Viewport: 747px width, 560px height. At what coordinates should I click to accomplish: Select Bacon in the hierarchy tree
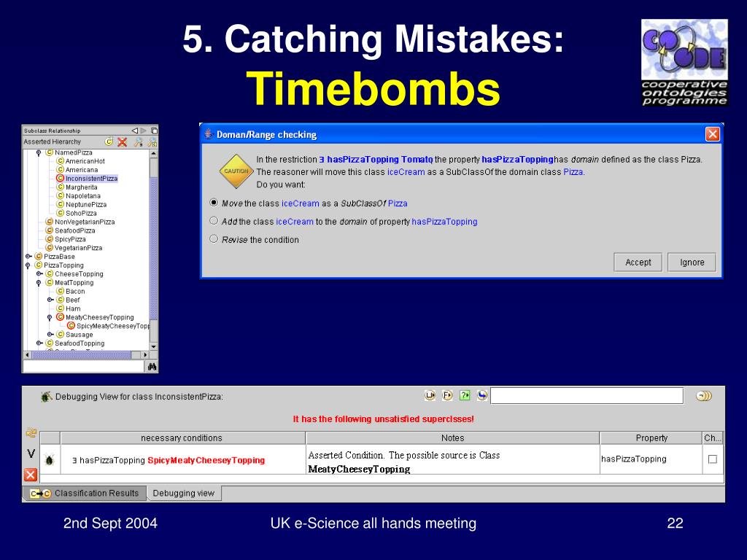[75, 292]
